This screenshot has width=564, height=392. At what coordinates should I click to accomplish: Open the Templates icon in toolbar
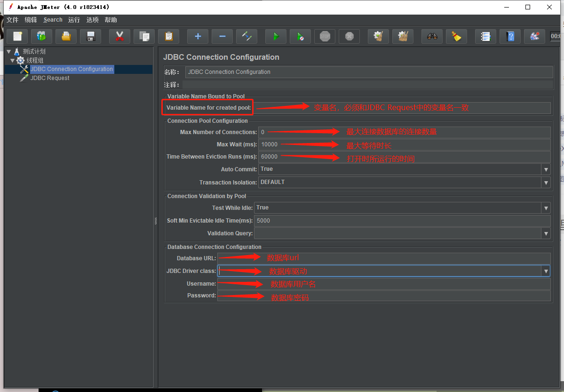[41, 36]
